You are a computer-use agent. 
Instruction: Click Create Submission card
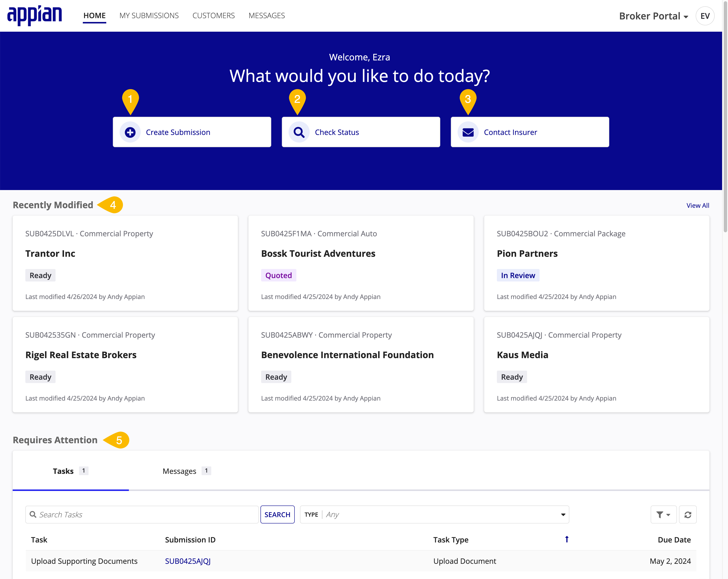[192, 132]
